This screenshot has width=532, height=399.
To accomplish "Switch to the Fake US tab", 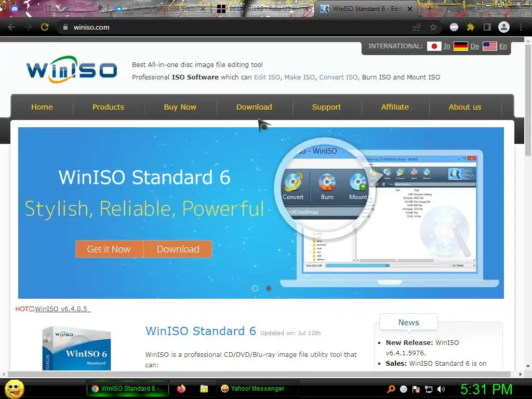I will coord(263,9).
